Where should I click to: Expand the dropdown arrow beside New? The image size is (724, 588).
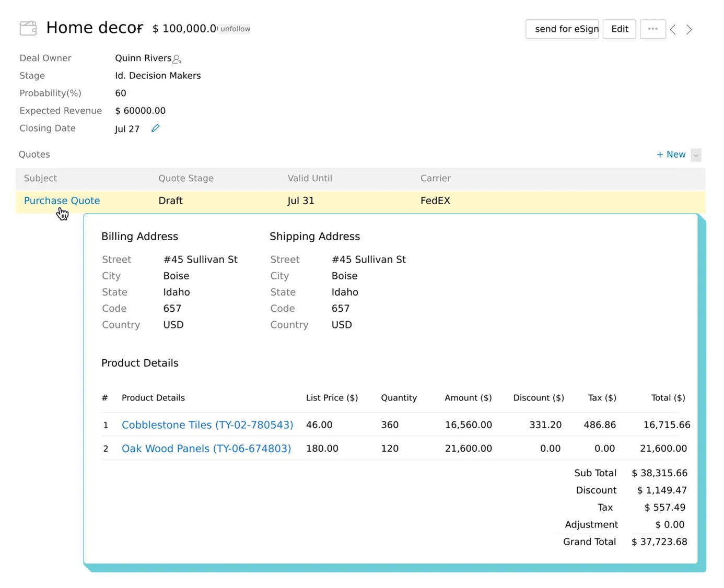tap(696, 155)
